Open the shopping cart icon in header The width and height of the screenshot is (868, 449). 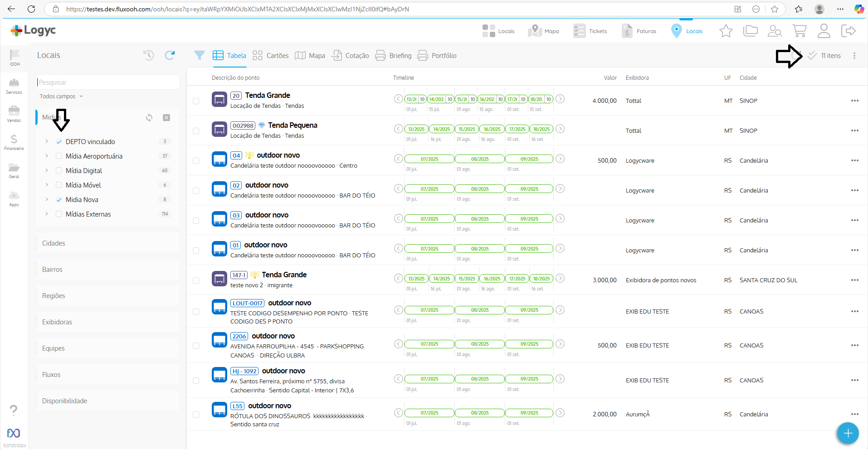(x=799, y=31)
